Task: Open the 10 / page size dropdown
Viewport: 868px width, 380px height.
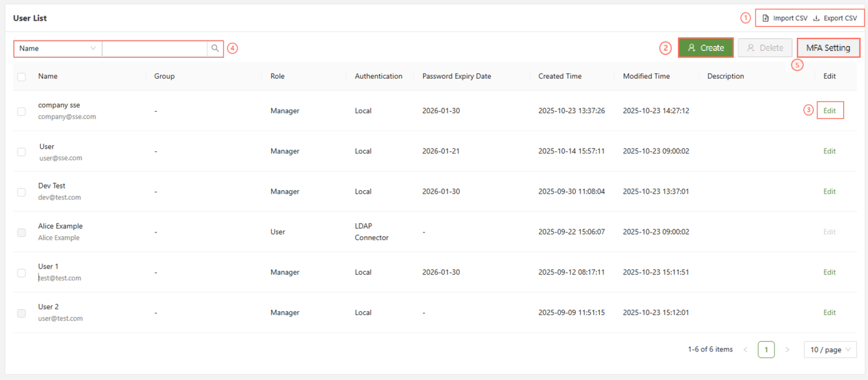Action: tap(830, 350)
